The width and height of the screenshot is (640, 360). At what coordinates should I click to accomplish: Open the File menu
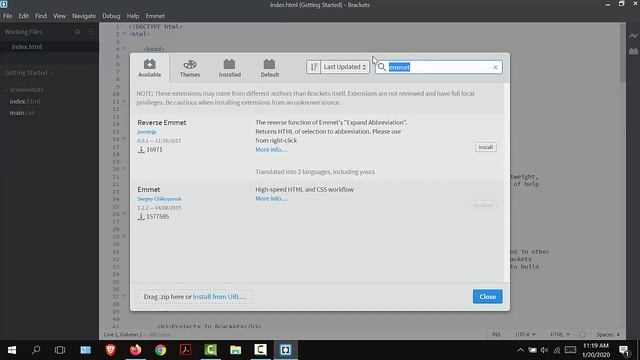coord(8,16)
